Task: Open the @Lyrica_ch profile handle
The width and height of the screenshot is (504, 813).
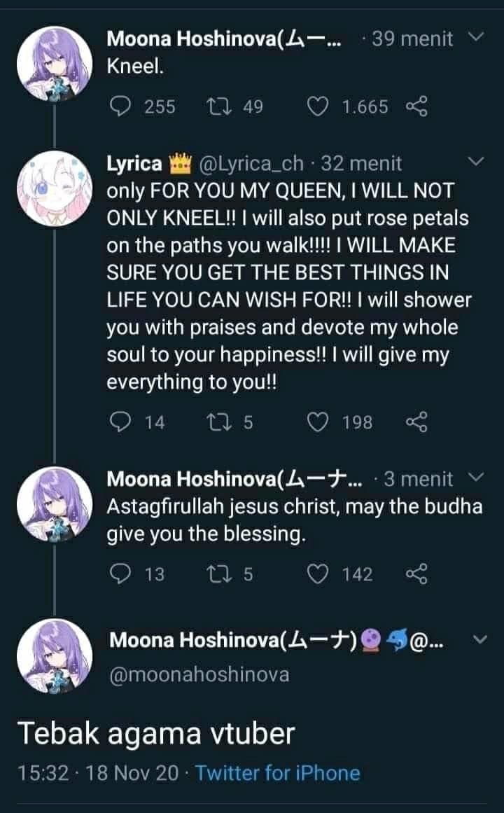Action: point(252,164)
